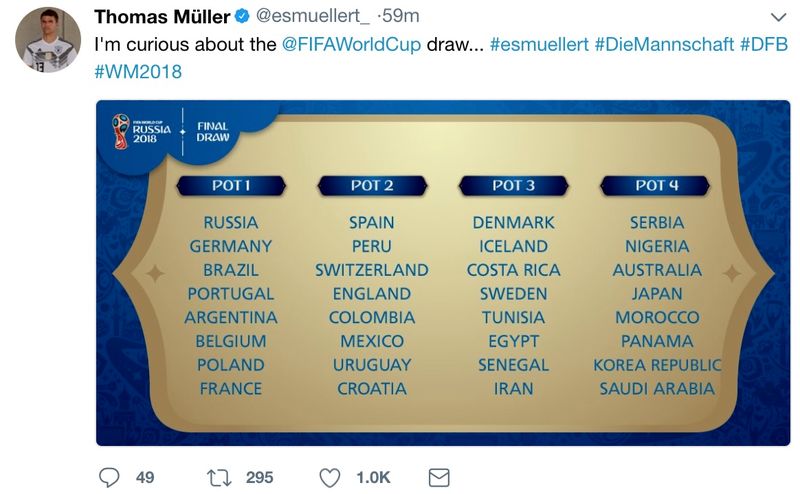
Task: Click the reply speech bubble icon
Action: (x=109, y=478)
